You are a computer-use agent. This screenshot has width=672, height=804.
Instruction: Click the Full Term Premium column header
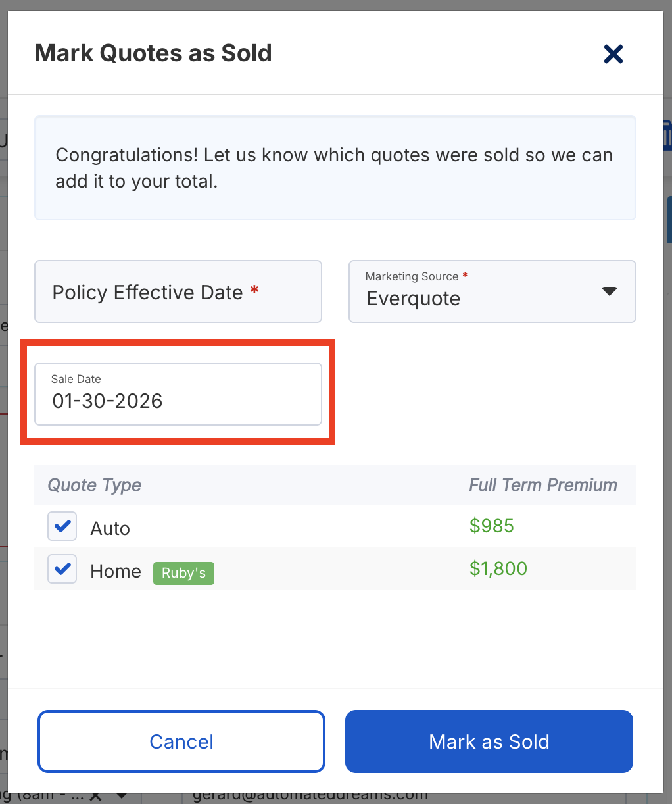tap(542, 486)
